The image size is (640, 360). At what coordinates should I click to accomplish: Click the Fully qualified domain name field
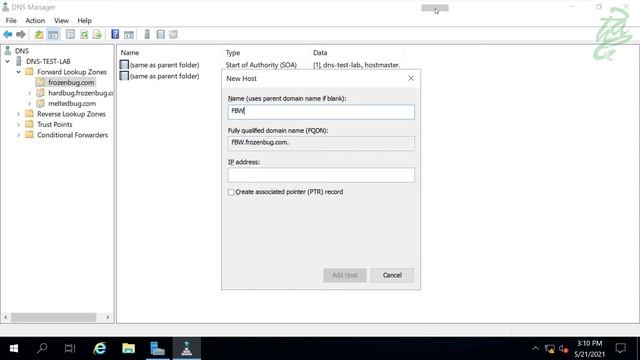pyautogui.click(x=321, y=143)
